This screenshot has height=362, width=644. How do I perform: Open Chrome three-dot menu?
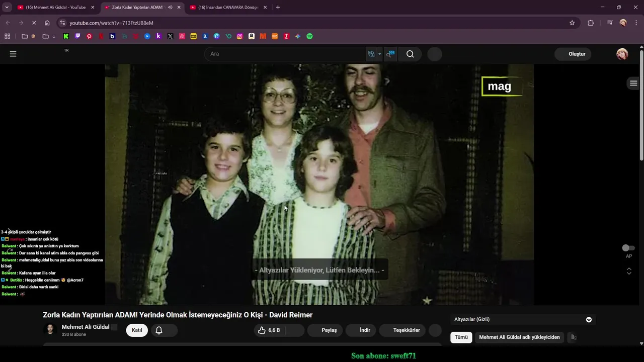coord(636,23)
